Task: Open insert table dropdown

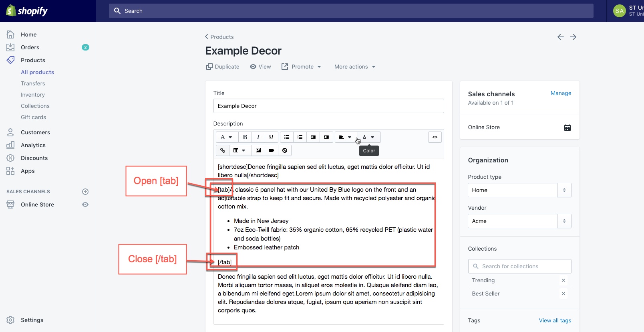Action: 239,150
